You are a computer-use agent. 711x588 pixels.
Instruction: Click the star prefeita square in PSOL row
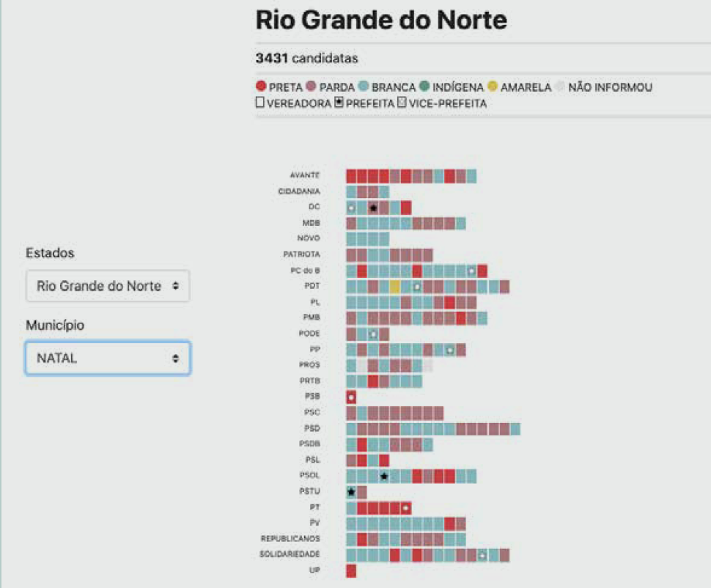click(x=383, y=477)
